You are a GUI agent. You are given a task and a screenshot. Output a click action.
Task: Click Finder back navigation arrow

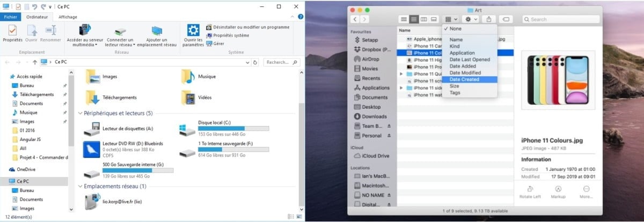click(x=355, y=19)
